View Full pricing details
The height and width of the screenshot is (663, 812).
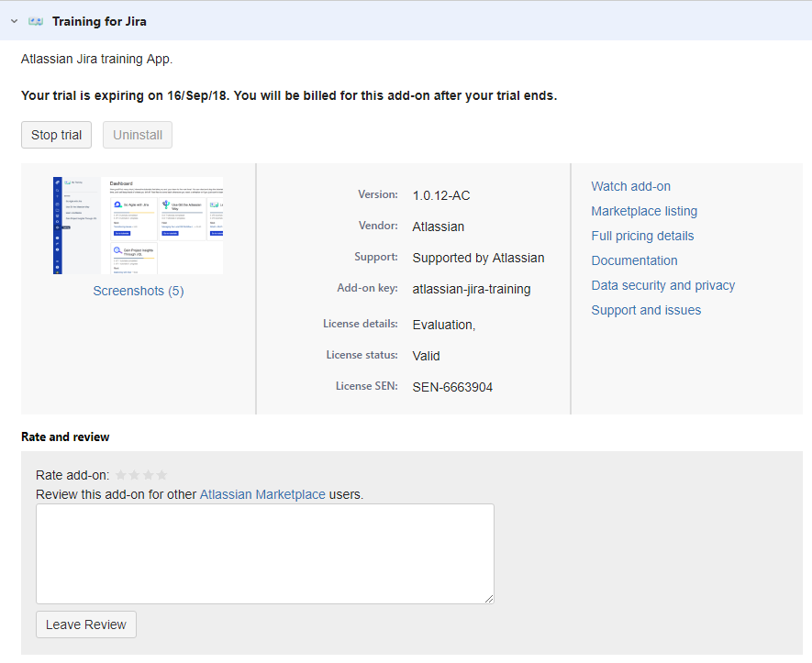(x=642, y=236)
